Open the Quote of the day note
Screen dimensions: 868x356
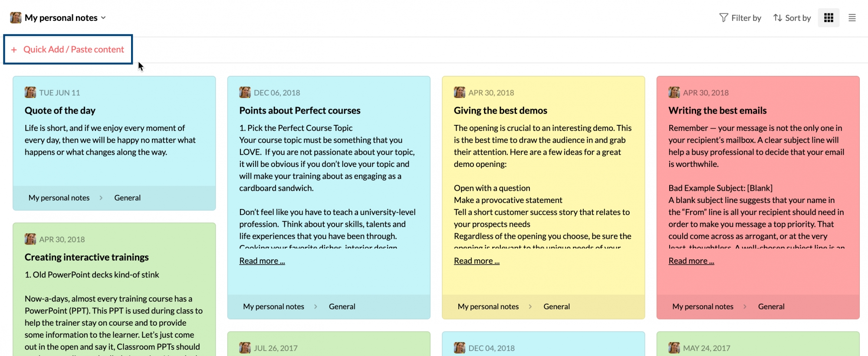[60, 111]
